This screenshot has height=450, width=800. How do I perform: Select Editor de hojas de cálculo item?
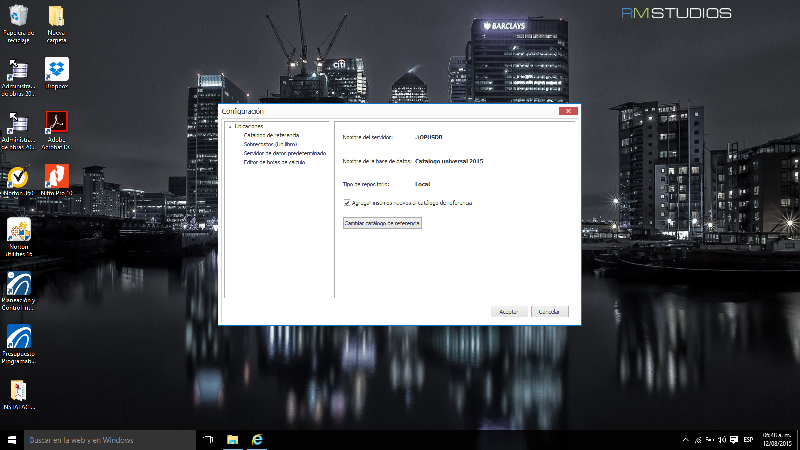pos(274,161)
